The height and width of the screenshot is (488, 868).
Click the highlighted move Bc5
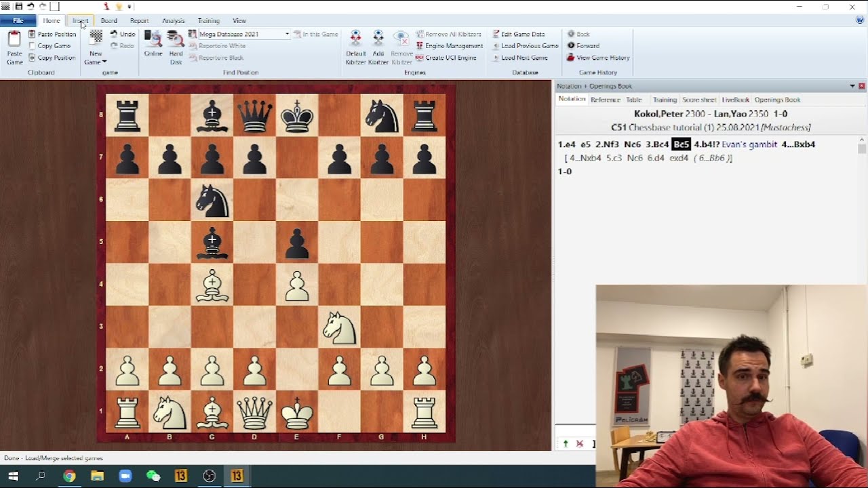click(681, 144)
